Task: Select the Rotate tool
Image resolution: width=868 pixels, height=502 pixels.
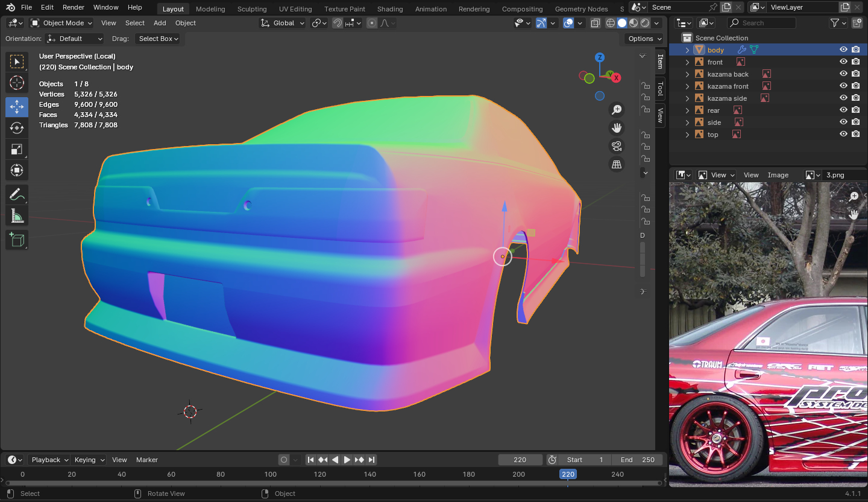Action: coord(17,128)
